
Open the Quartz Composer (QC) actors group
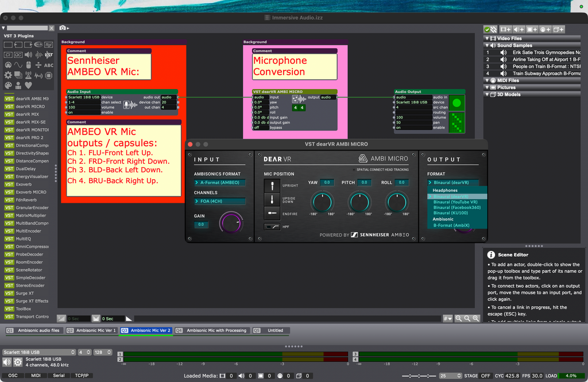(18, 55)
